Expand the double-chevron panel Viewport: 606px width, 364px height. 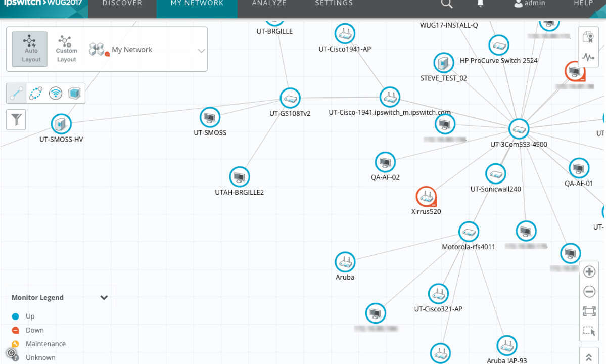[589, 357]
